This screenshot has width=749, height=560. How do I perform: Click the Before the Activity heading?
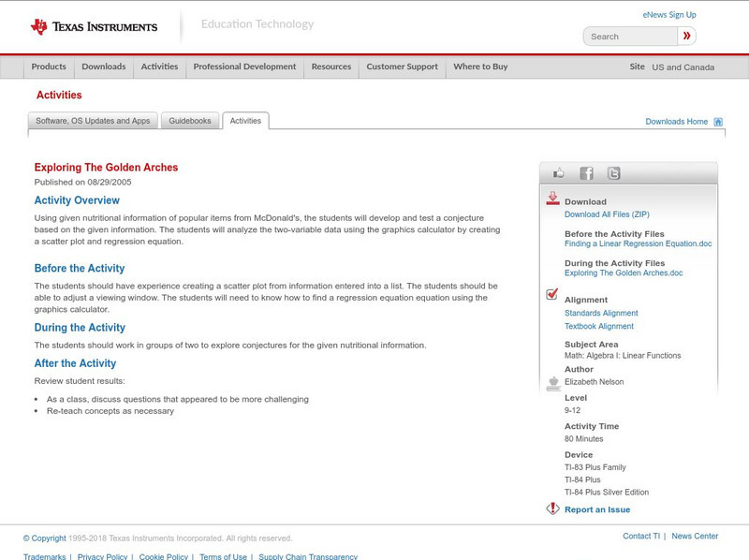point(80,268)
